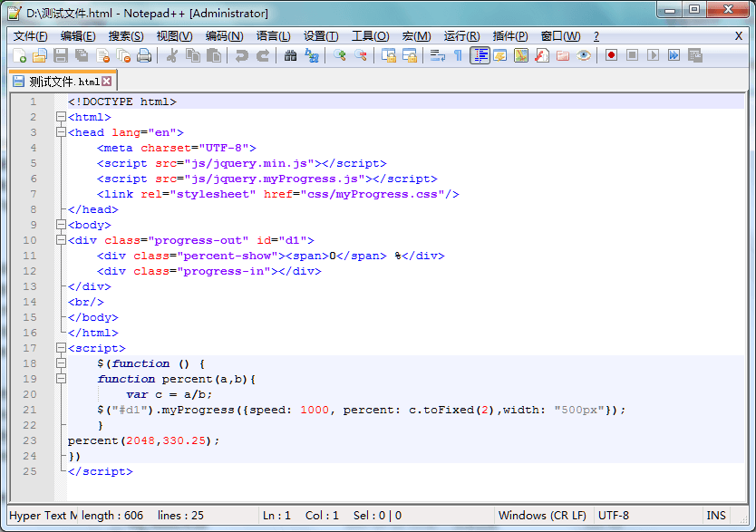Open the 插件(P) menu
Viewport: 756px width, 532px height.
click(510, 36)
